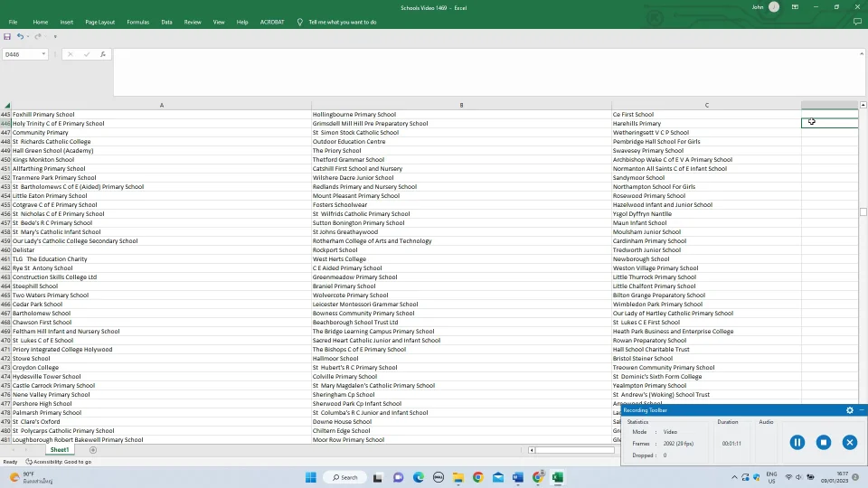Image resolution: width=868 pixels, height=488 pixels.
Task: Cancel recording with the X button
Action: click(849, 442)
